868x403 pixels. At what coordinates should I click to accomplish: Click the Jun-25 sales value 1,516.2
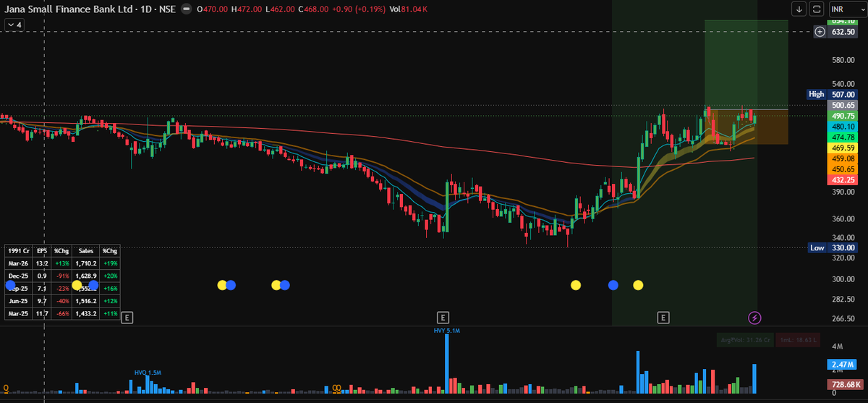[x=85, y=302]
